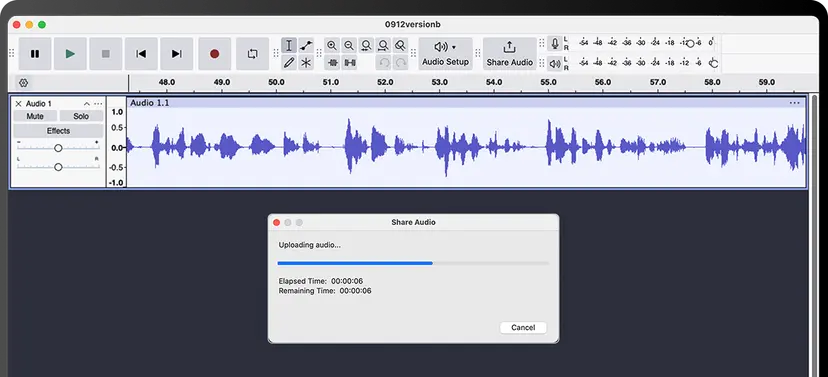Open timeline options gear icon

coord(23,83)
